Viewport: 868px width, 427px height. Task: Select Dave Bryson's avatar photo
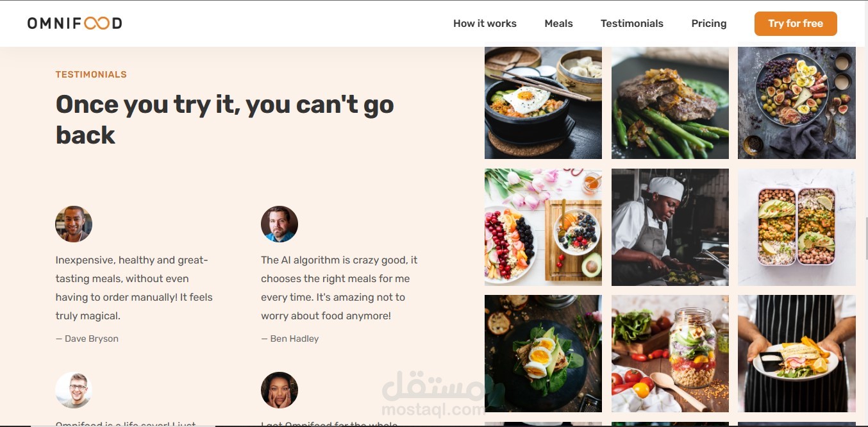[74, 224]
